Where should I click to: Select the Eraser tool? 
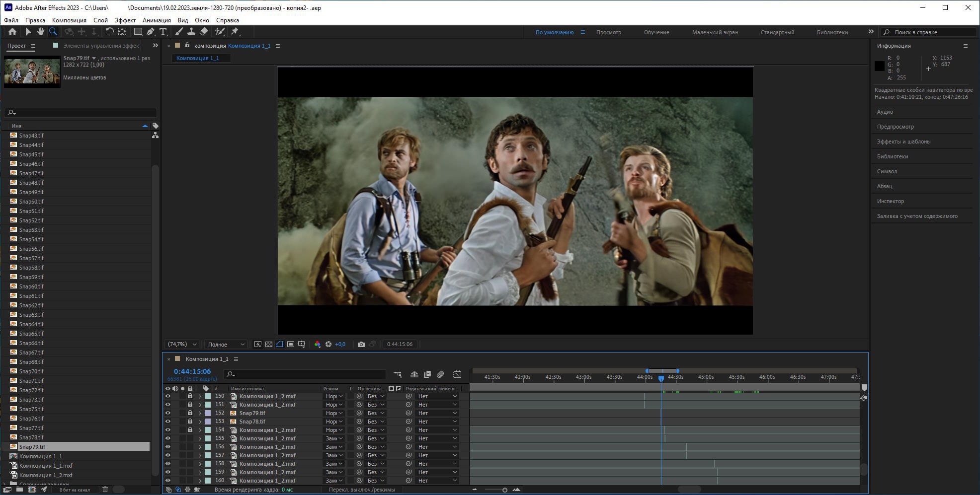(204, 32)
